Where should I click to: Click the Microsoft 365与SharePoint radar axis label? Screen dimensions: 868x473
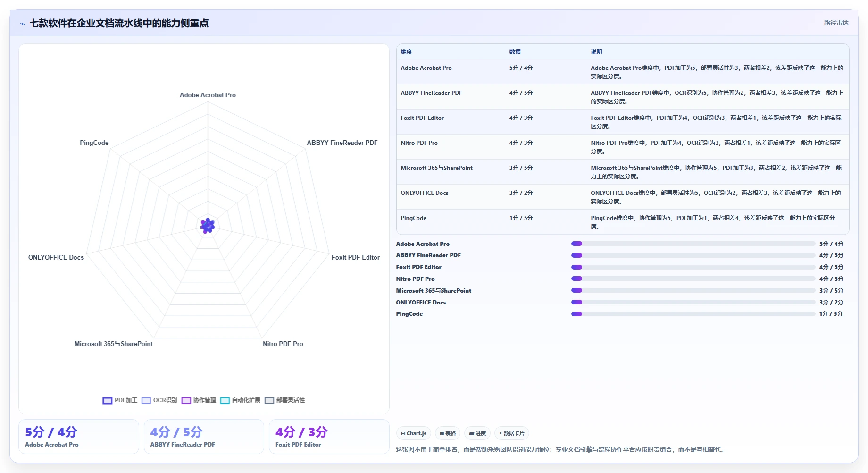(114, 344)
